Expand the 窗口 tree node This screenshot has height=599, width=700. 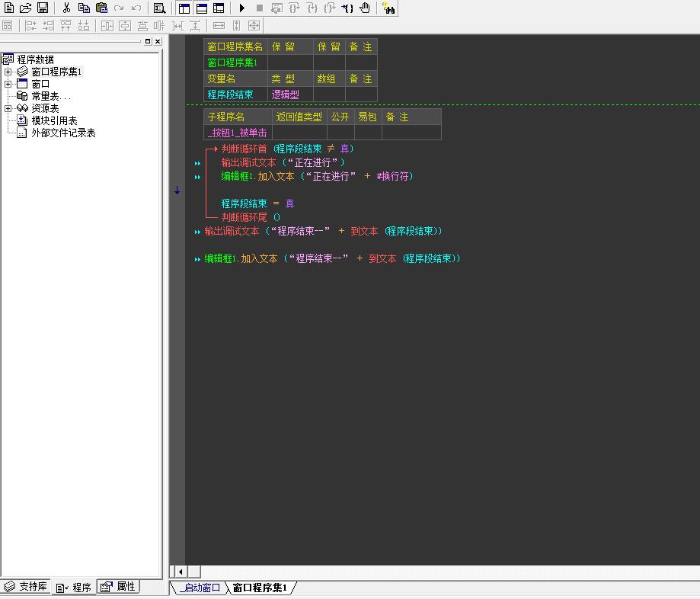[8, 84]
